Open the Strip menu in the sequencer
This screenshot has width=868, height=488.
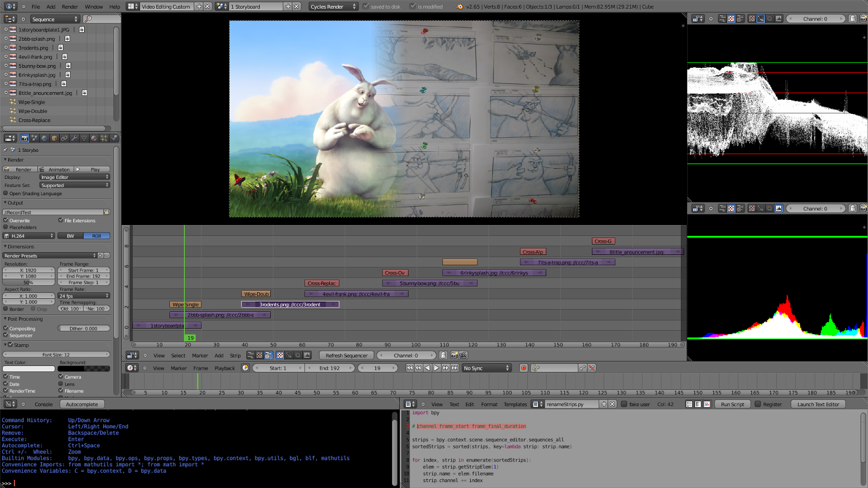(235, 356)
